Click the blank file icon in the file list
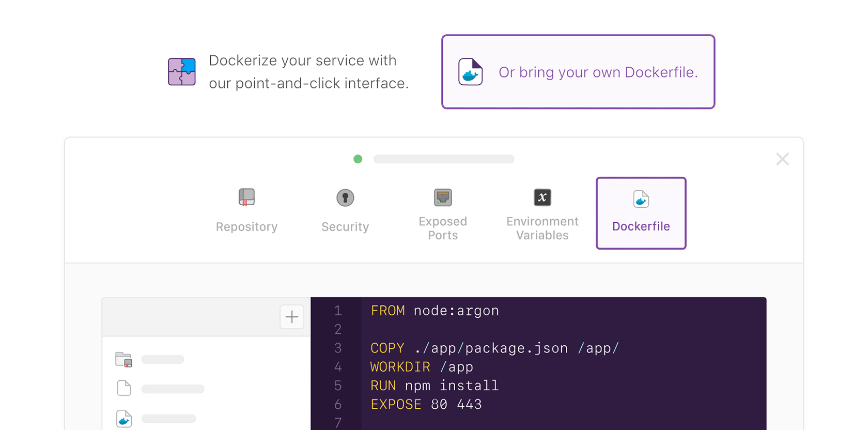Screen dimensions: 868x430 pos(124,388)
